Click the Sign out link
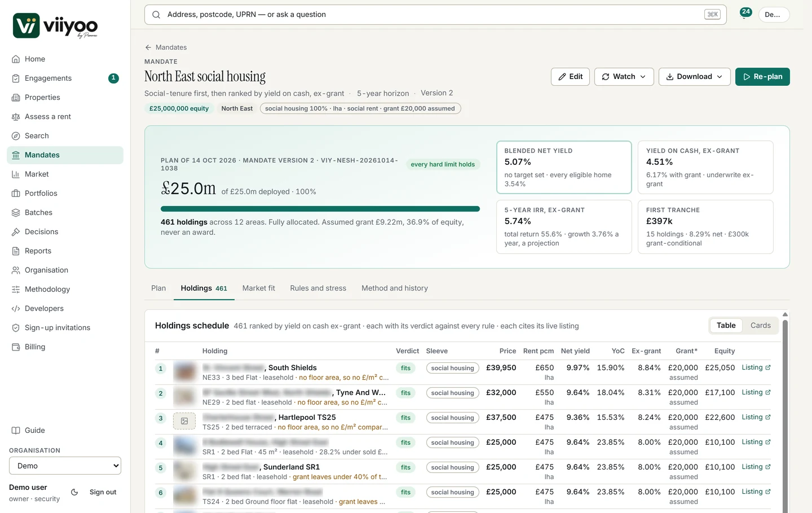This screenshot has width=812, height=513. click(103, 492)
